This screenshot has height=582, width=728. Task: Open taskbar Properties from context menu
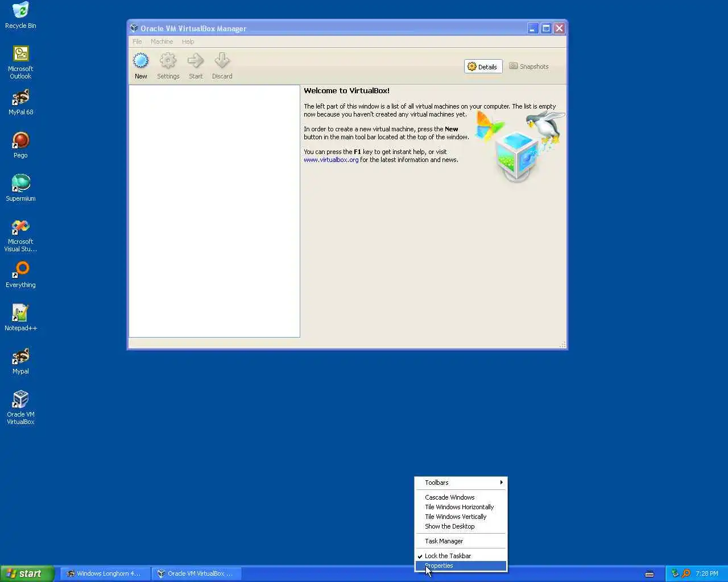pos(461,566)
